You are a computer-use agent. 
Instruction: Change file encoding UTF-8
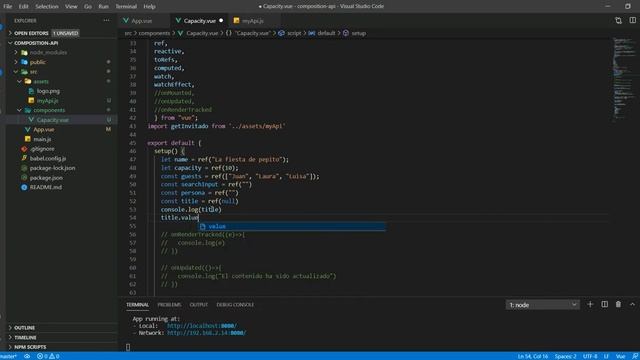pyautogui.click(x=590, y=356)
